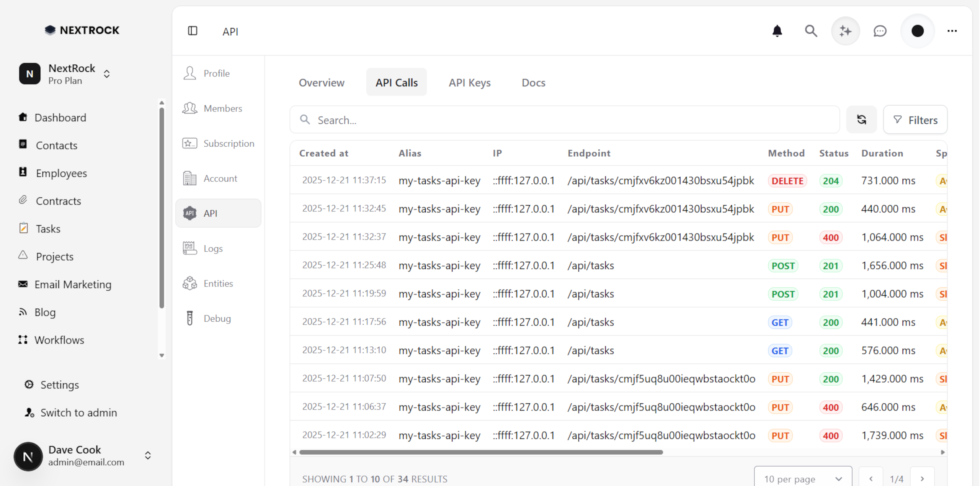This screenshot has width=980, height=486.
Task: Expand the NextRock Pro Plan workspace switcher
Action: [x=106, y=74]
